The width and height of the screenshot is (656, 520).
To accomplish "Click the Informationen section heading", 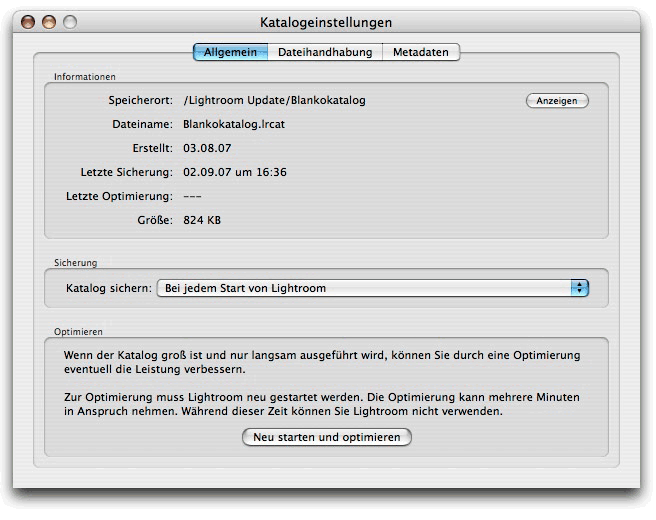I will coord(85,77).
